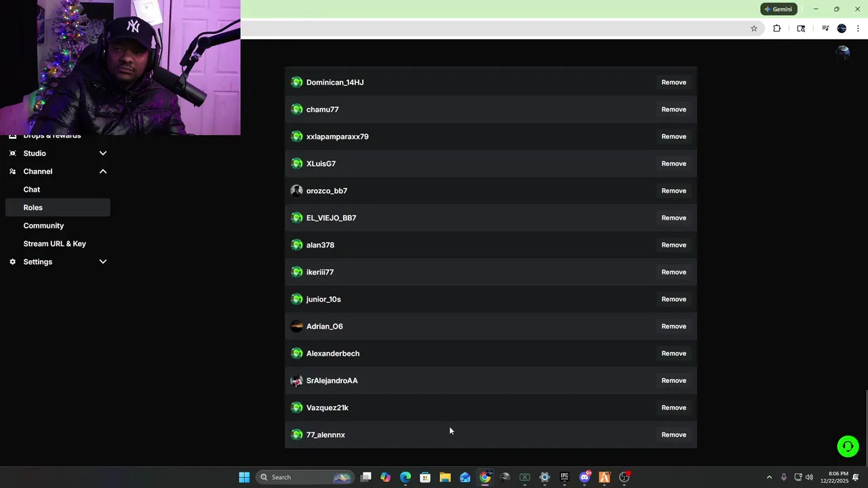Open Discord from the taskbar

pos(585,477)
